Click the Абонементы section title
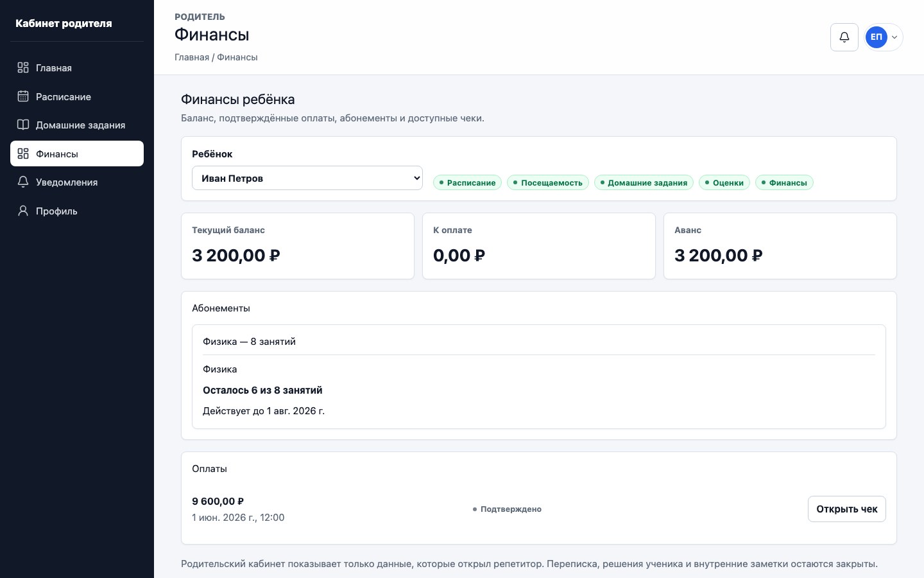 click(221, 308)
